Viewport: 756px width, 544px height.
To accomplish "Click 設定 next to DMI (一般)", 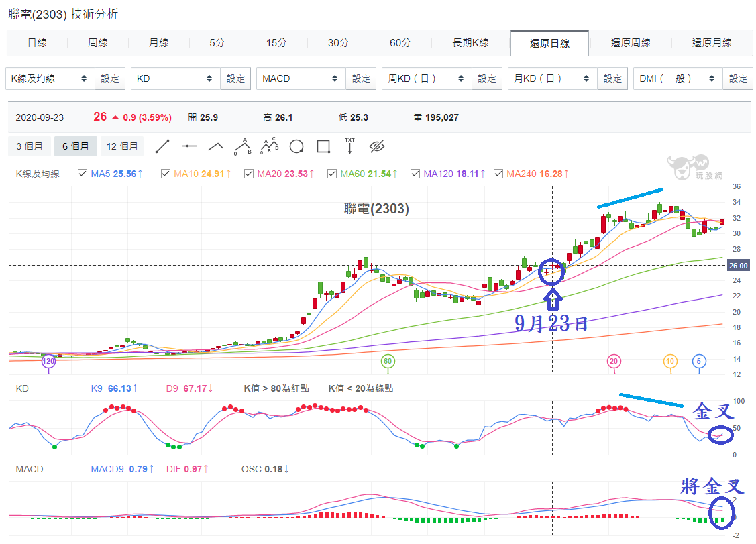I will point(738,78).
